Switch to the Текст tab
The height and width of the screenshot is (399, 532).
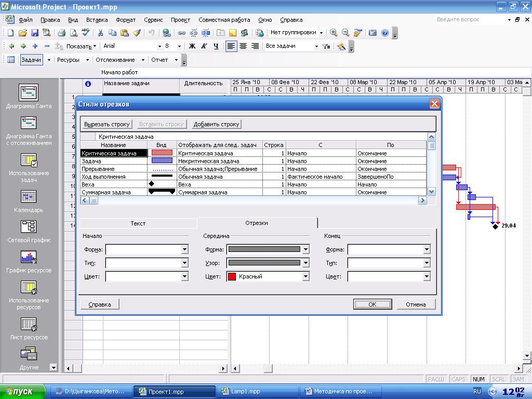pos(138,223)
